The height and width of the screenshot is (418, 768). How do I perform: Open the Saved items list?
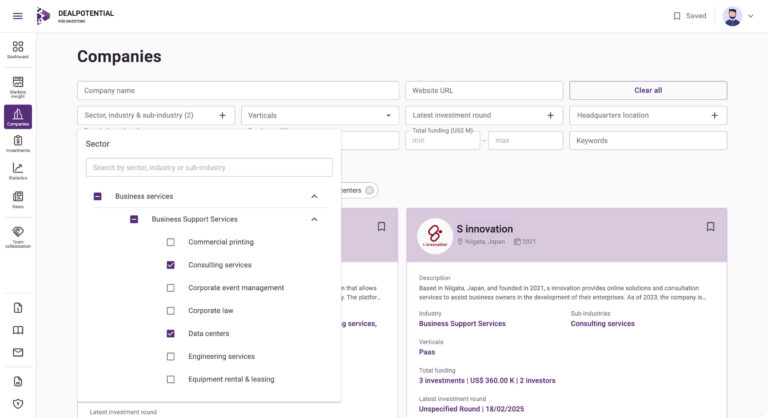(x=690, y=16)
